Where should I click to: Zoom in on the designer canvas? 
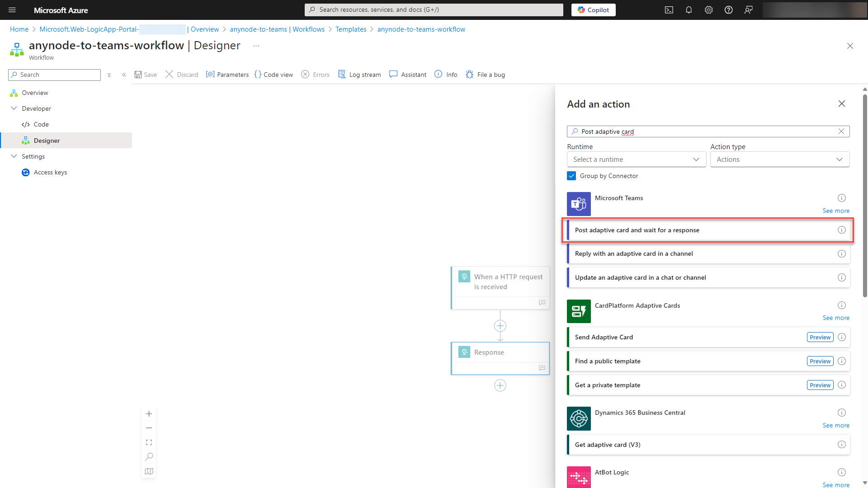[x=149, y=413]
